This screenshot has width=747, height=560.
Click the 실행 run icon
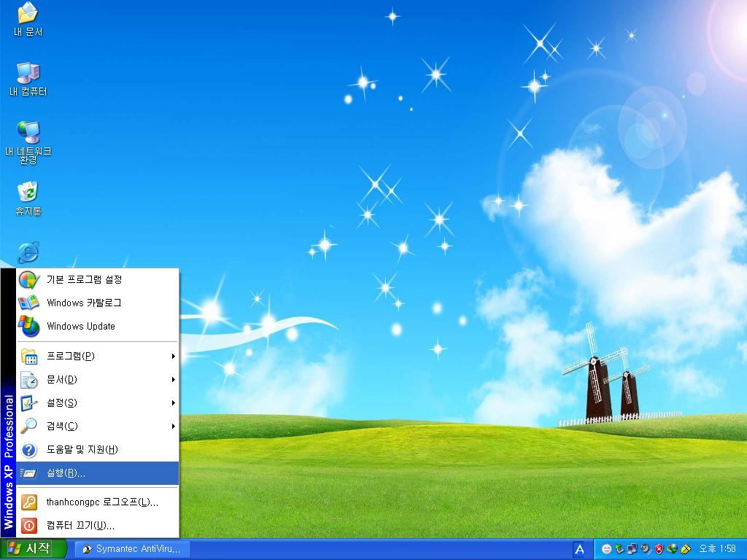[29, 472]
